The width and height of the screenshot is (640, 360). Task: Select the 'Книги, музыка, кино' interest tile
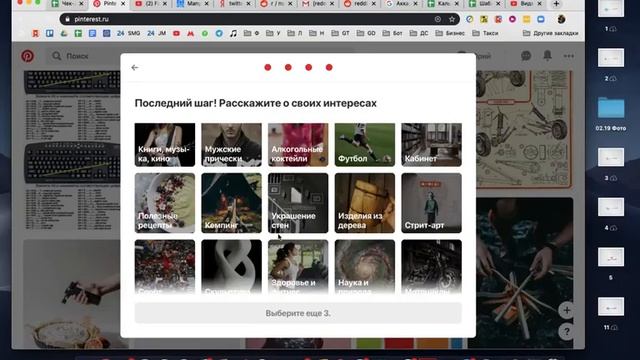click(x=165, y=145)
